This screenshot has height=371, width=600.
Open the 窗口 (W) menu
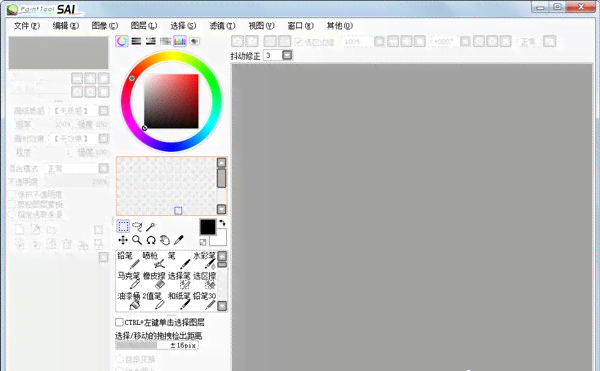300,26
